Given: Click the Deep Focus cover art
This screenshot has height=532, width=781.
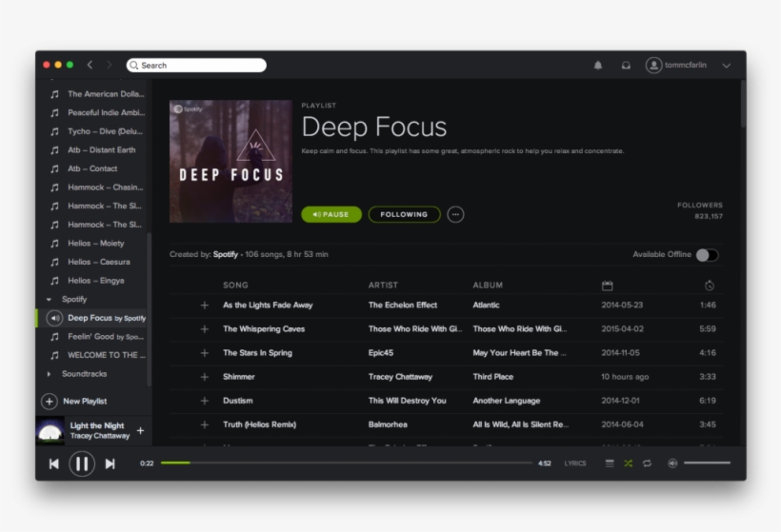Looking at the screenshot, I should [x=230, y=161].
